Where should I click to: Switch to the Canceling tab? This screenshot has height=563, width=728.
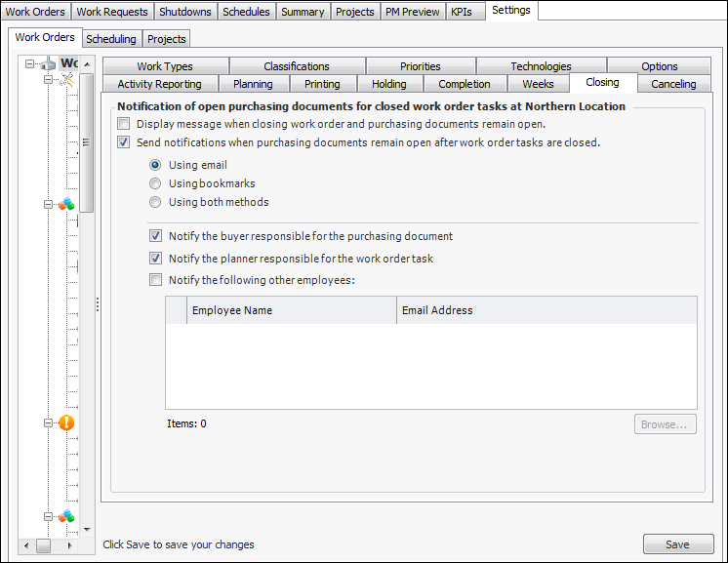coord(673,84)
